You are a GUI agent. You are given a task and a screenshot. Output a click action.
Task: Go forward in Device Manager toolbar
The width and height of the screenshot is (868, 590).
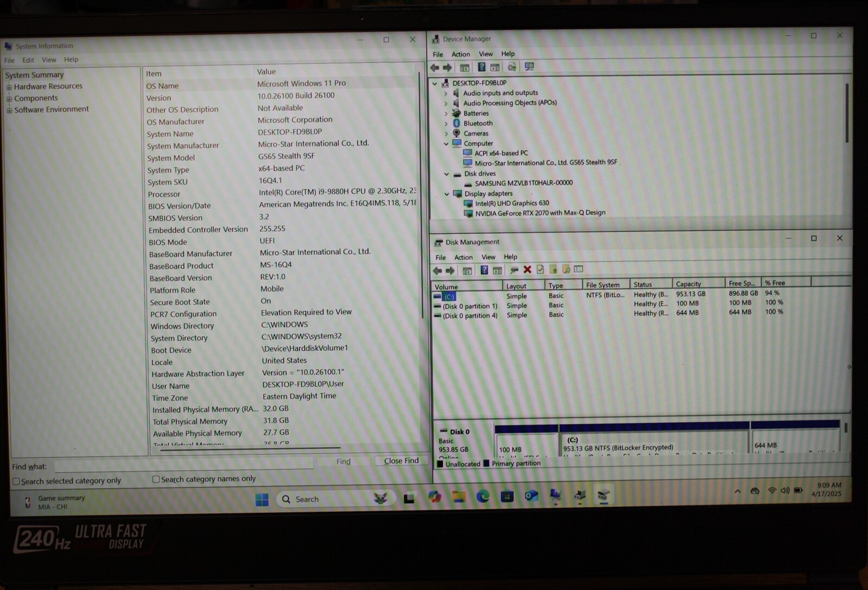[x=448, y=68]
